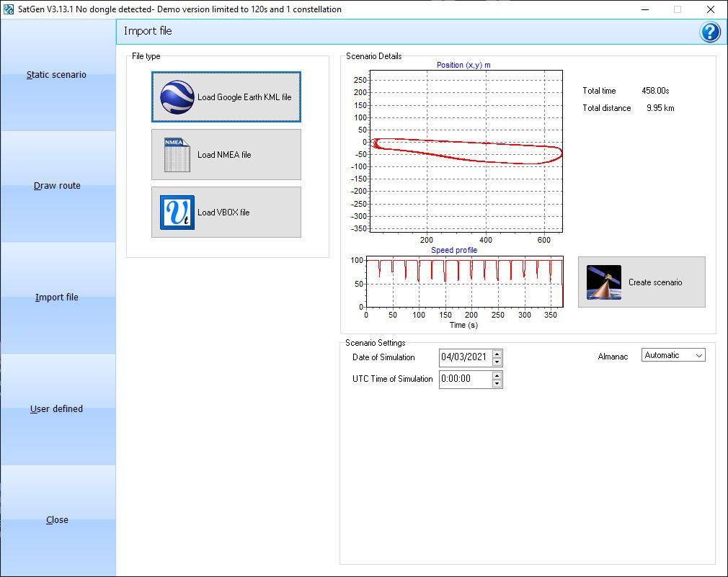Screen dimensions: 728x577
Task: Click the satellite icon on Create scenario
Action: (603, 281)
